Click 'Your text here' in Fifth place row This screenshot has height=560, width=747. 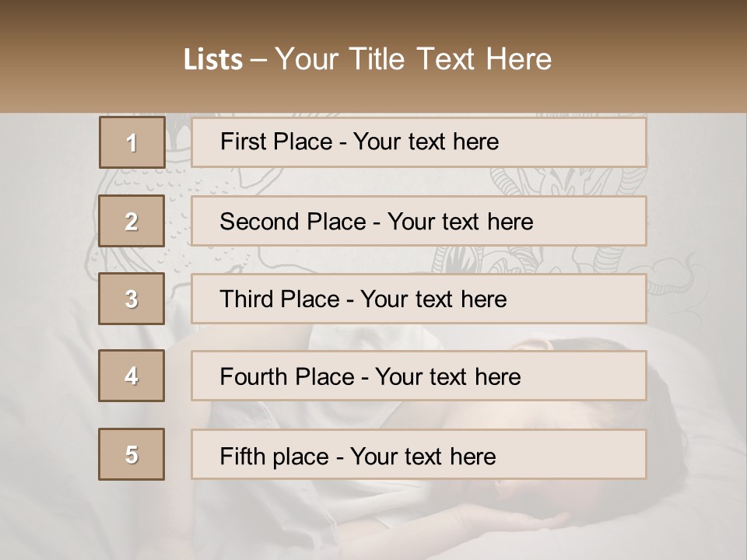423,456
